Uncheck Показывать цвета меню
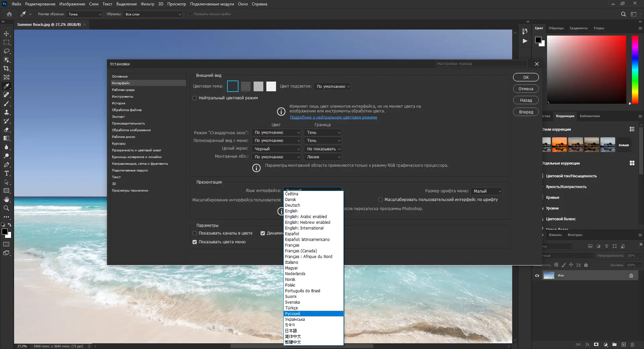 (x=195, y=242)
